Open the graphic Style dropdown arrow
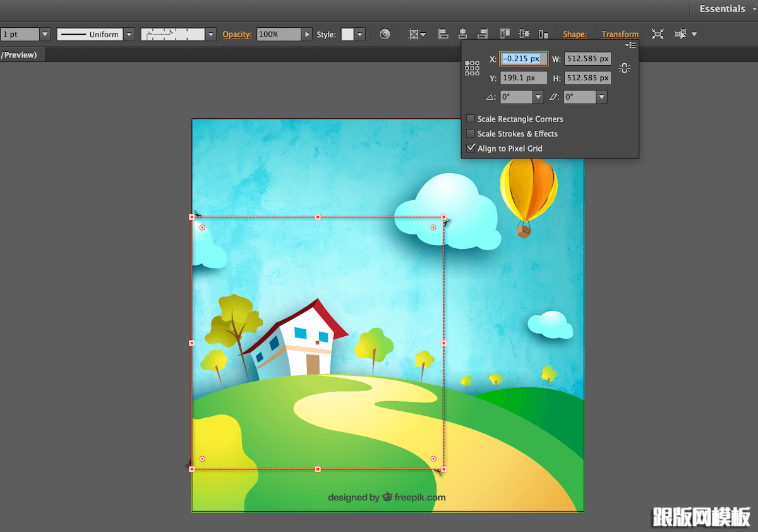Screen dimensions: 758x532 360,34
